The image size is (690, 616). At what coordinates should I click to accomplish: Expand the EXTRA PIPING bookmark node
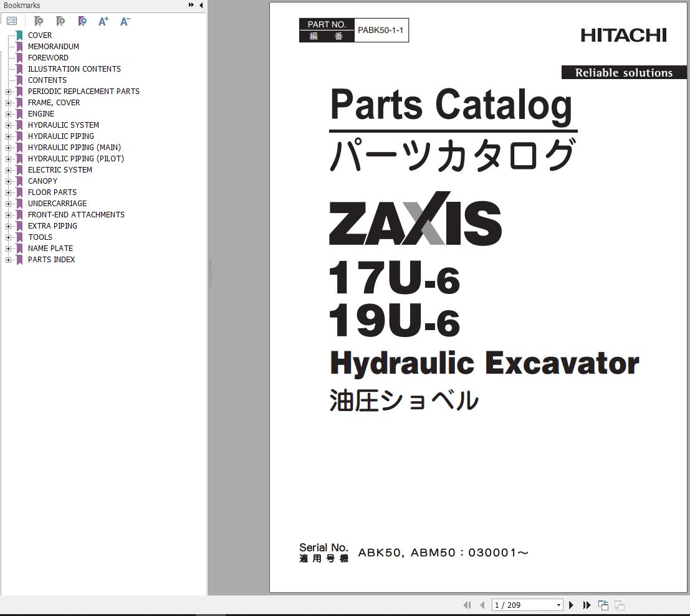tap(8, 226)
